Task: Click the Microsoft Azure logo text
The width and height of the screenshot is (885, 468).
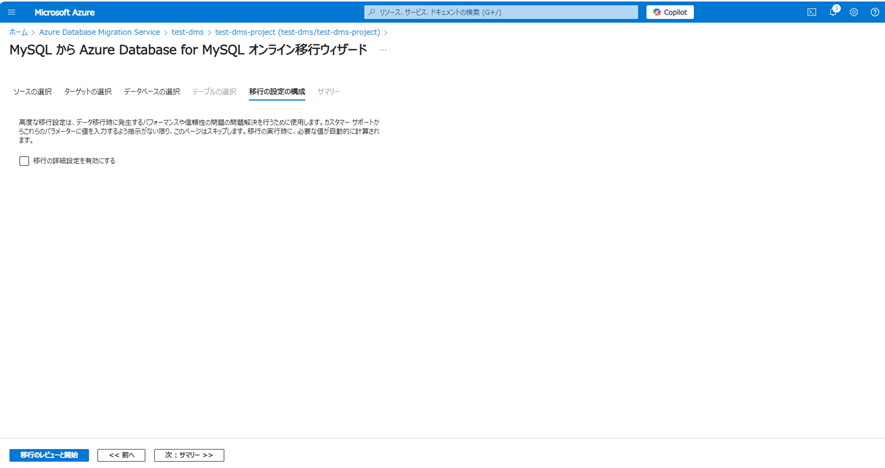Action: (x=64, y=12)
